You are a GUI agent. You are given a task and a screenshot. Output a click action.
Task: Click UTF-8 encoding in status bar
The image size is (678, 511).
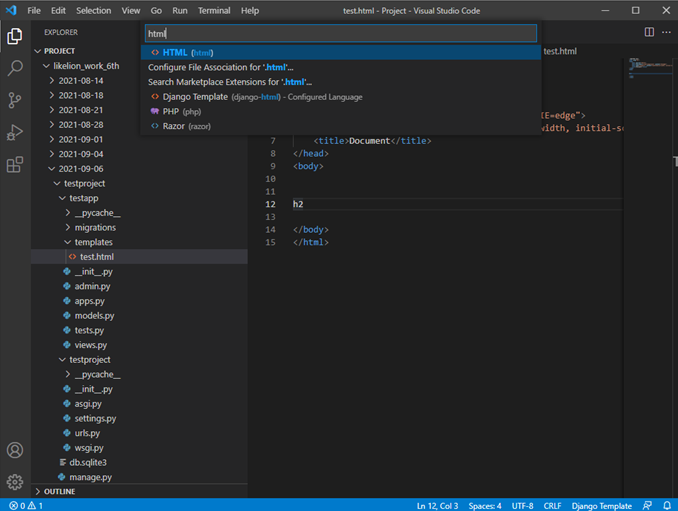pyautogui.click(x=522, y=505)
